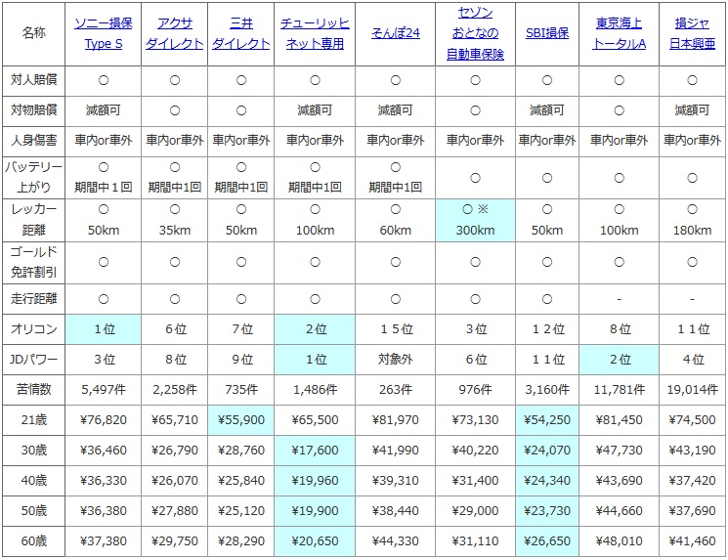Click the ¥37,420 premium cell
This screenshot has width=728, height=560.
point(692,480)
